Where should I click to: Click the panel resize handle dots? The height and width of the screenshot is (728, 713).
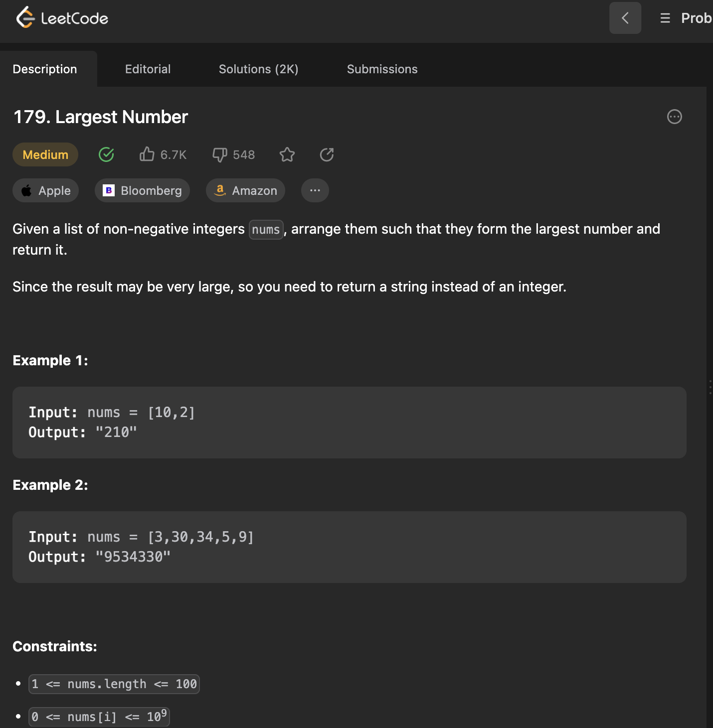pyautogui.click(x=710, y=387)
